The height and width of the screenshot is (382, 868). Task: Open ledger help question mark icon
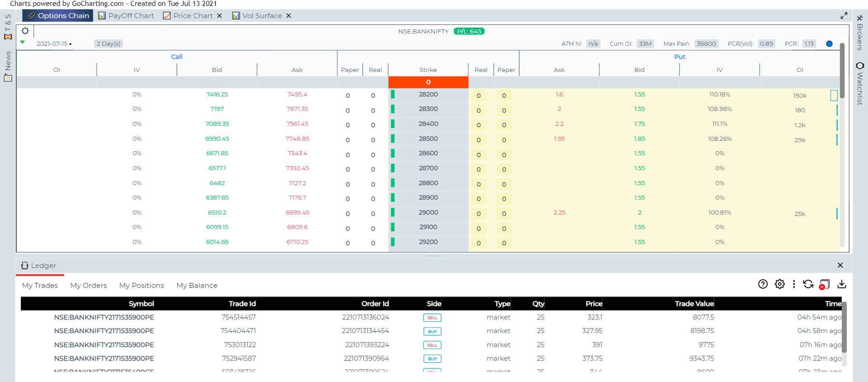click(x=763, y=284)
